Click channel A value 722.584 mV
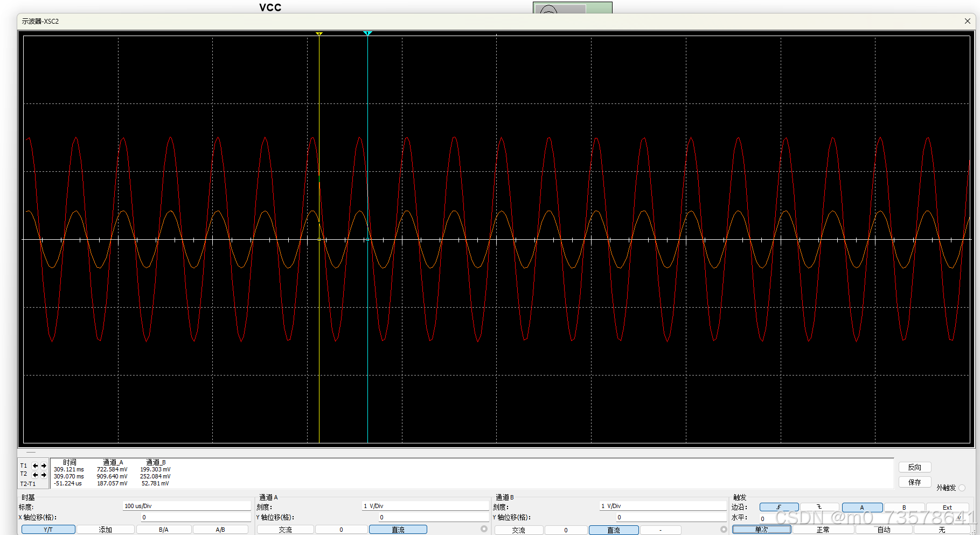This screenshot has width=980, height=535. point(112,469)
